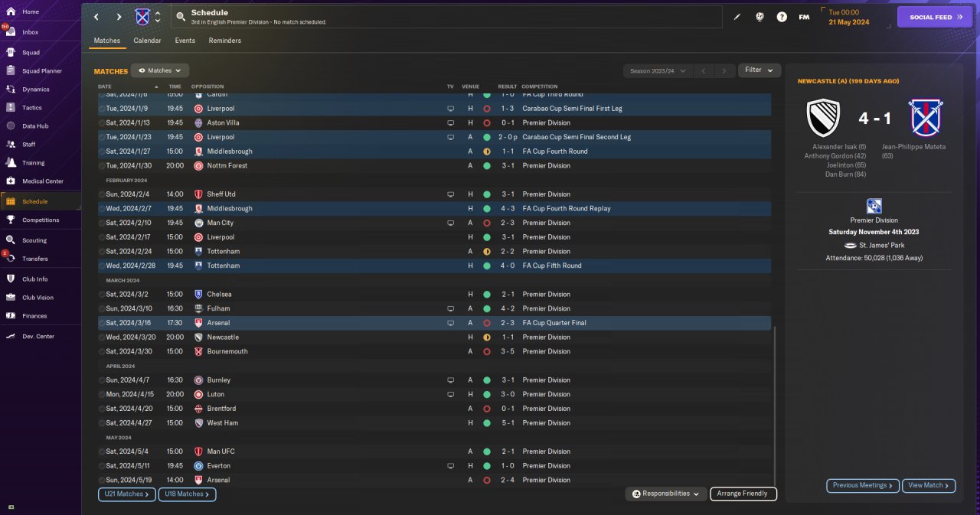Open the Season 2023/24 dropdown
This screenshot has width=980, height=515.
(x=658, y=70)
